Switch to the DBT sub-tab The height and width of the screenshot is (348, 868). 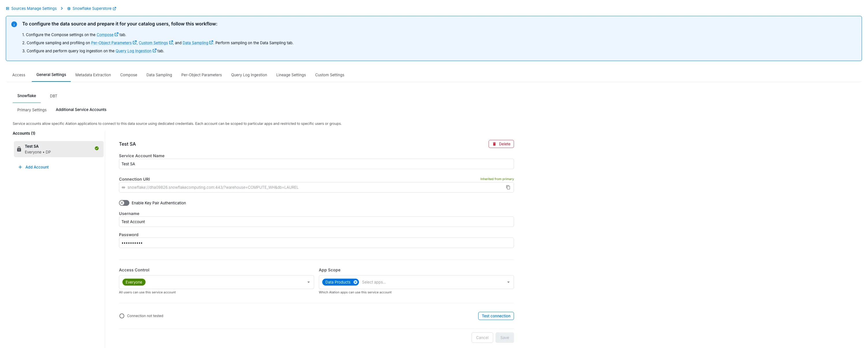pyautogui.click(x=54, y=96)
